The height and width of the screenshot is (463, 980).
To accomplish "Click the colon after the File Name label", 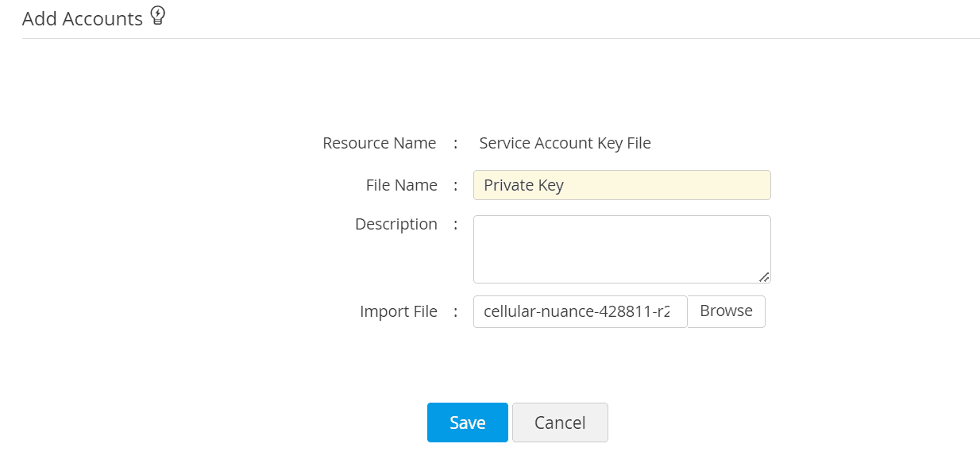I will pyautogui.click(x=456, y=185).
